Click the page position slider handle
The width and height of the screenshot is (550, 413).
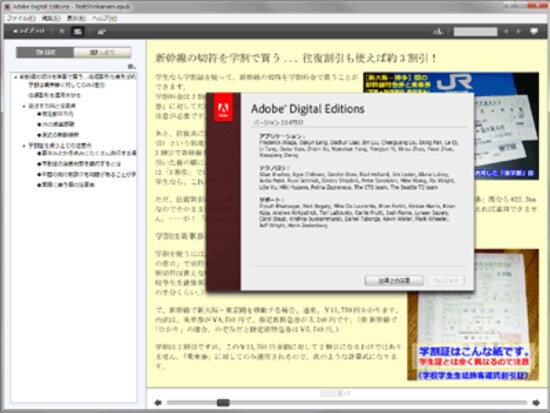tap(223, 402)
